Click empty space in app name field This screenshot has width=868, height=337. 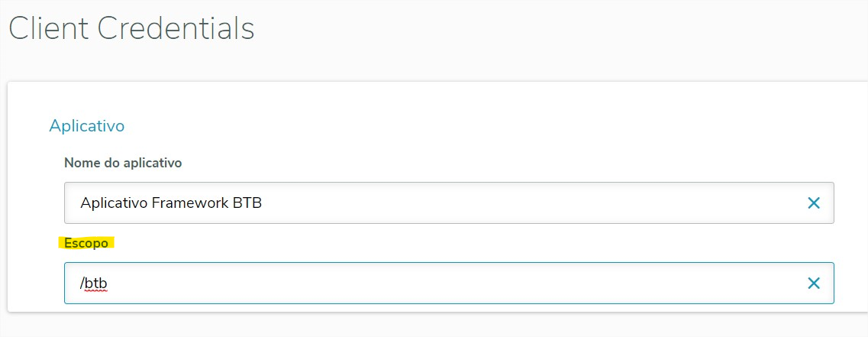[534, 203]
